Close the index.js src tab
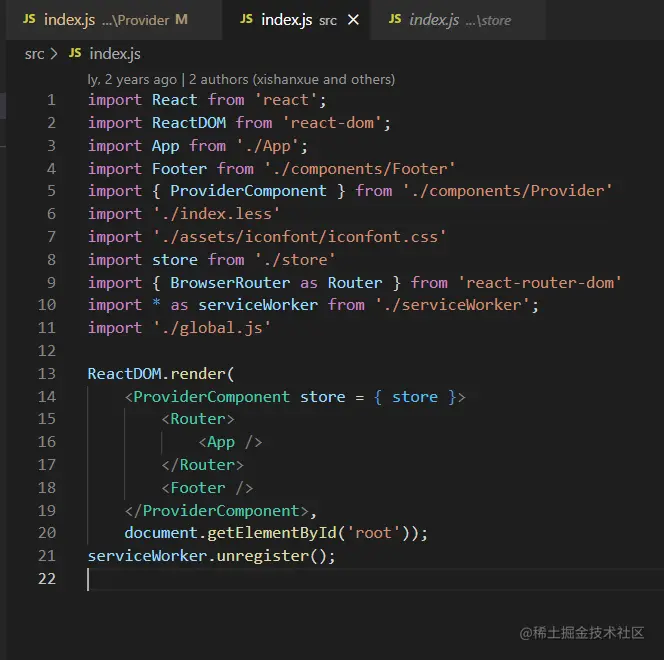This screenshot has width=664, height=660. (353, 20)
